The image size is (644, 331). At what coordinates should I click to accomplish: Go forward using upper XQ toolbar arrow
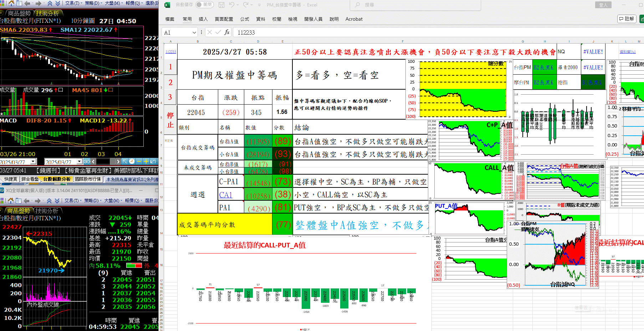38,3
